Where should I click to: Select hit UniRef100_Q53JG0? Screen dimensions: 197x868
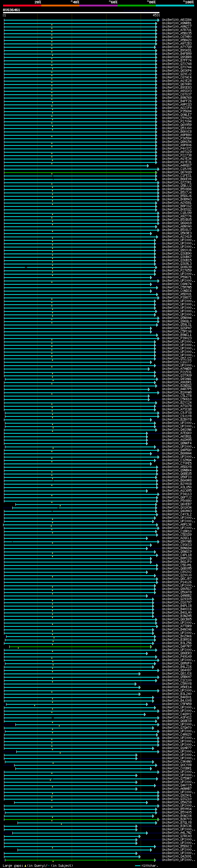pos(177,128)
